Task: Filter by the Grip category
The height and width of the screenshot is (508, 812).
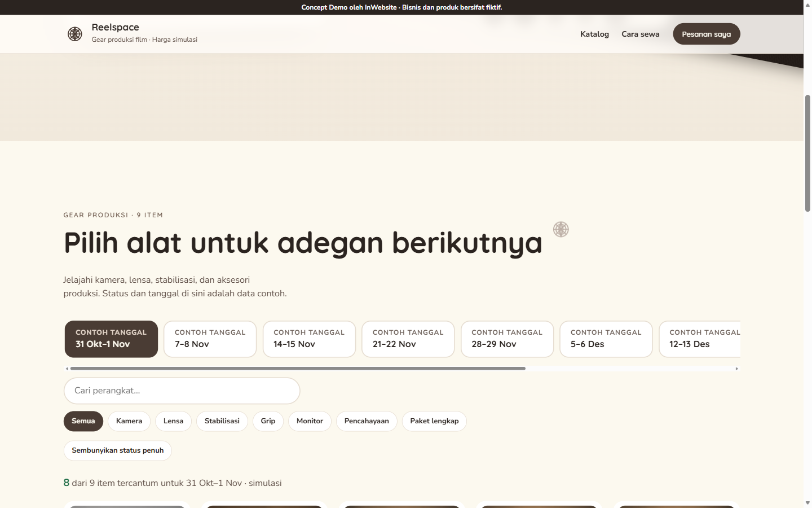Action: [x=268, y=421]
